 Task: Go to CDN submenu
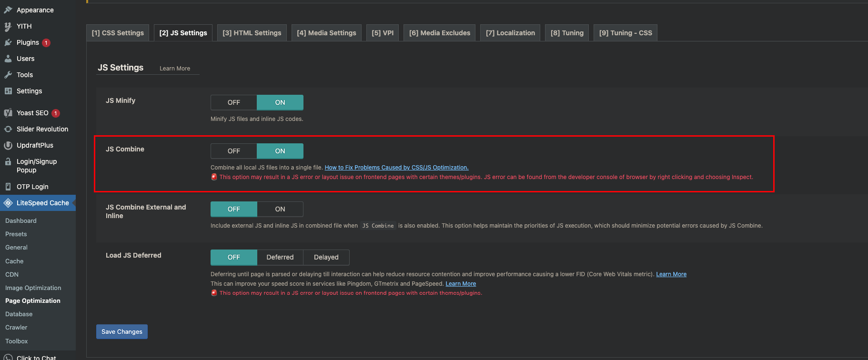[x=12, y=274]
